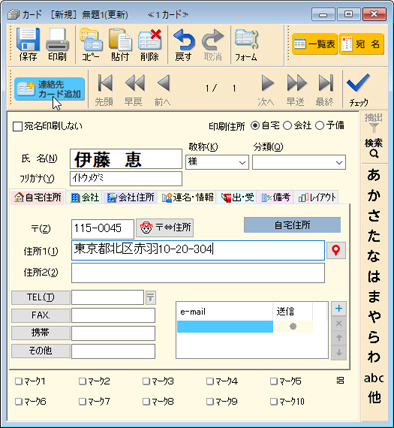This screenshot has height=428, width=394.
Task: Switch to the 会社住所 tab
Action: (131, 198)
